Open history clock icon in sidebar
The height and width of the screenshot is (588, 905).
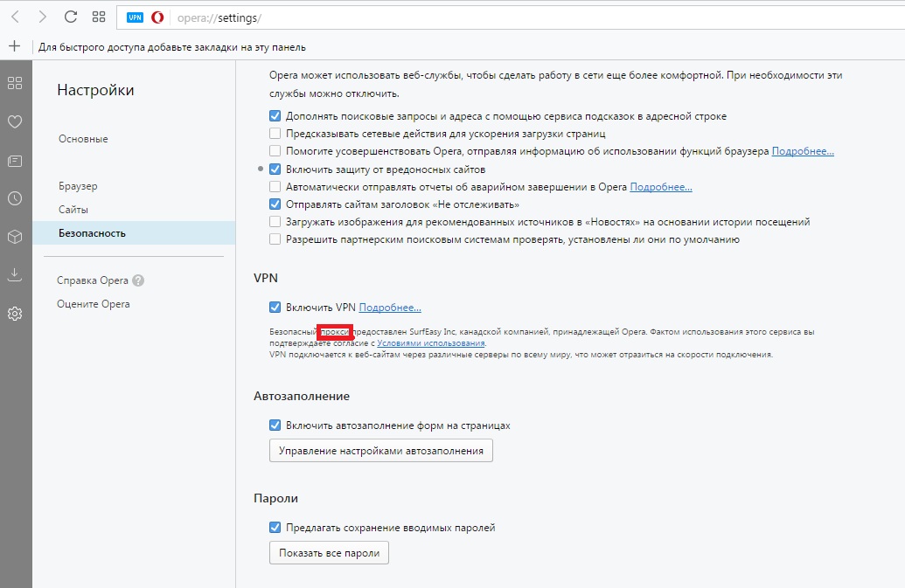15,198
